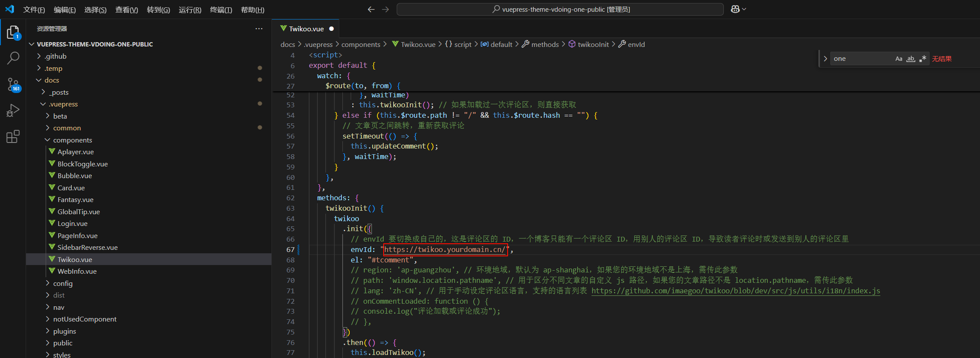The height and width of the screenshot is (358, 980).
Task: Open the Extensions view icon
Action: coord(13,136)
